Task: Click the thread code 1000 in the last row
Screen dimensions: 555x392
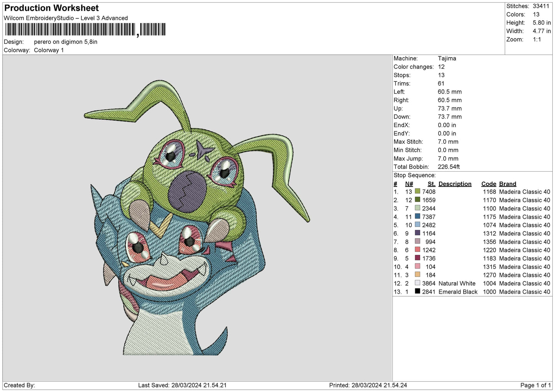Action: 489,292
